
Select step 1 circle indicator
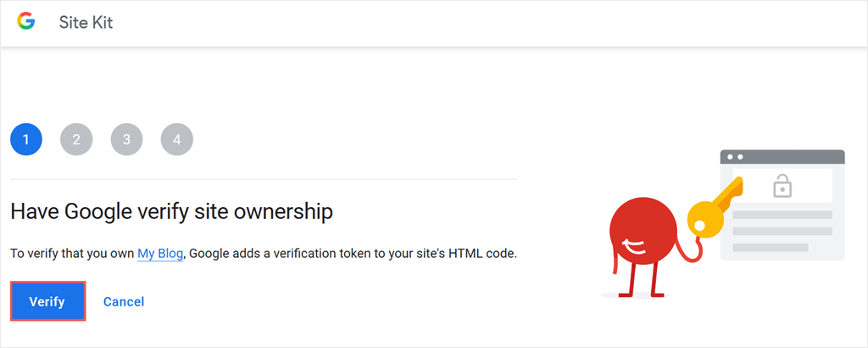click(x=26, y=139)
